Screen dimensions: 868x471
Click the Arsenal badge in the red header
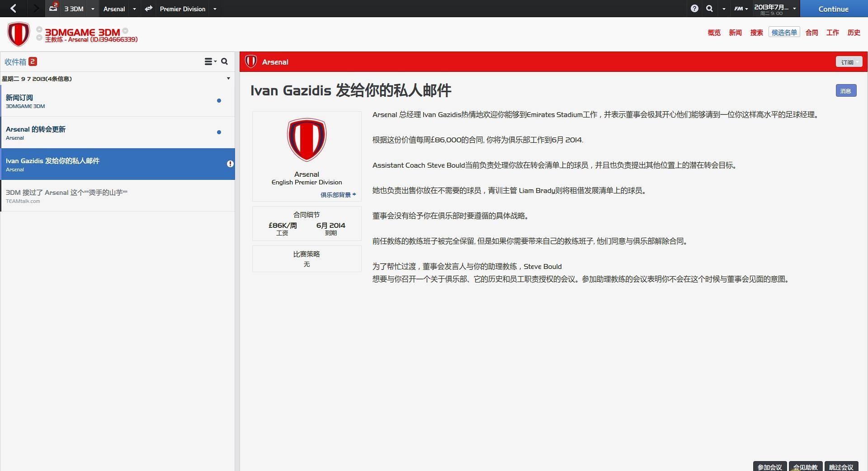[251, 61]
